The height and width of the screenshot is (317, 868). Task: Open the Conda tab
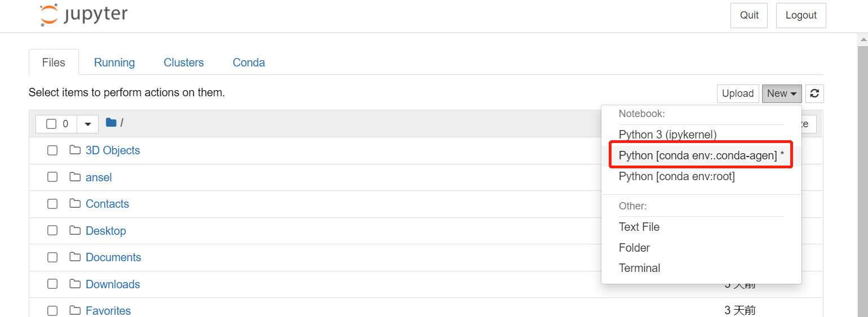click(x=249, y=62)
